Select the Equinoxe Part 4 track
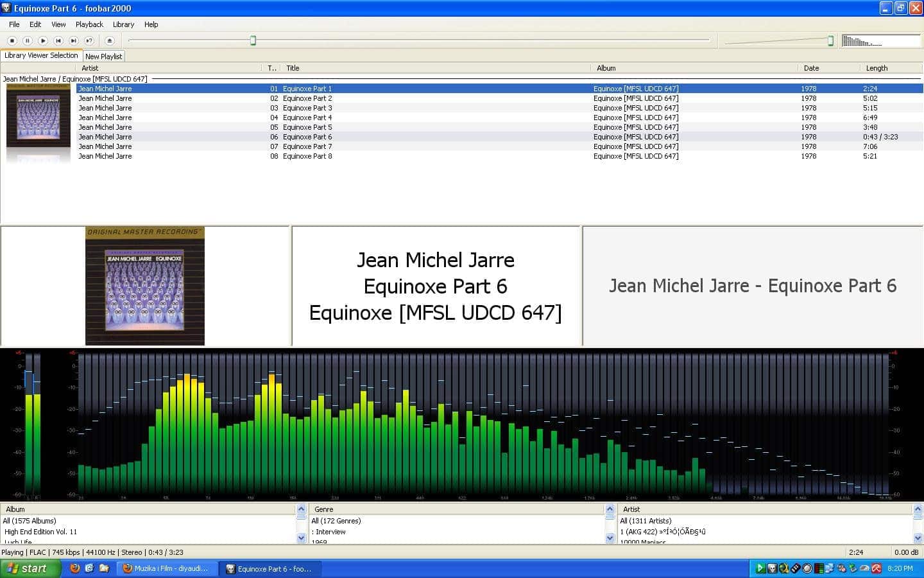This screenshot has width=924, height=578. [x=499, y=118]
